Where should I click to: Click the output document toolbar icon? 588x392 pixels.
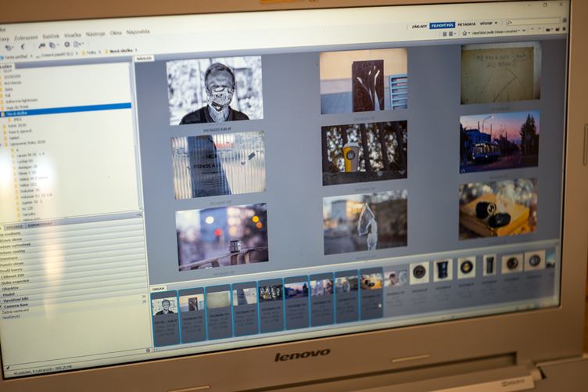pyautogui.click(x=78, y=44)
